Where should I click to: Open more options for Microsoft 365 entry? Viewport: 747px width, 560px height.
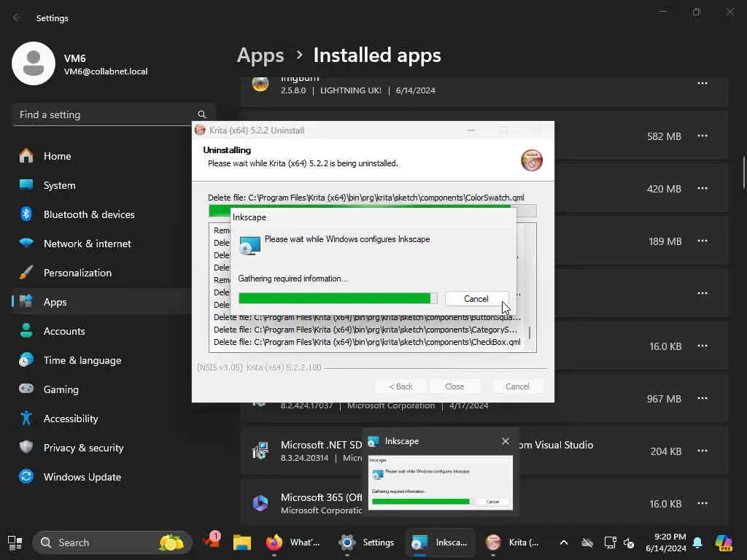click(703, 503)
